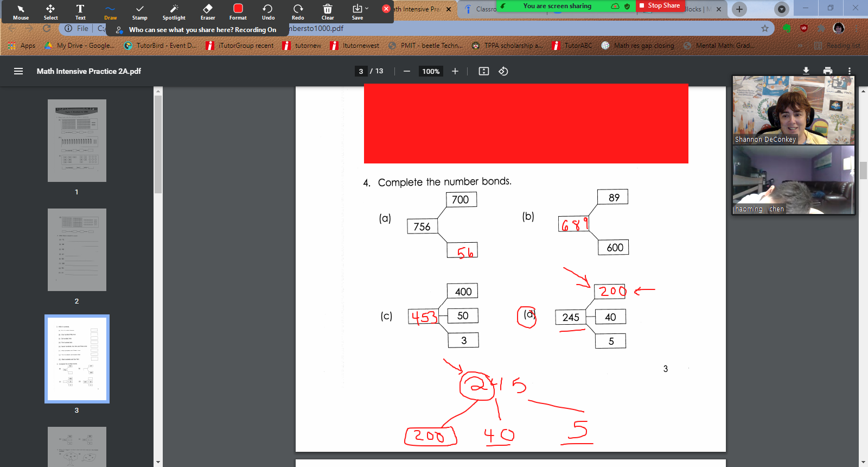The height and width of the screenshot is (467, 868).
Task: Click Shannon DeConkey video tile
Action: tap(794, 110)
